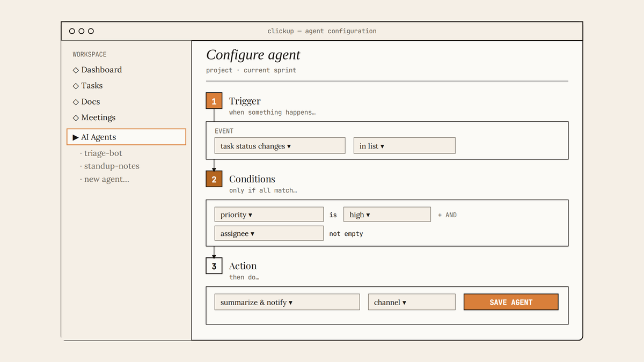This screenshot has width=644, height=362.
Task: Click the Configure agent heading
Action: click(x=253, y=55)
